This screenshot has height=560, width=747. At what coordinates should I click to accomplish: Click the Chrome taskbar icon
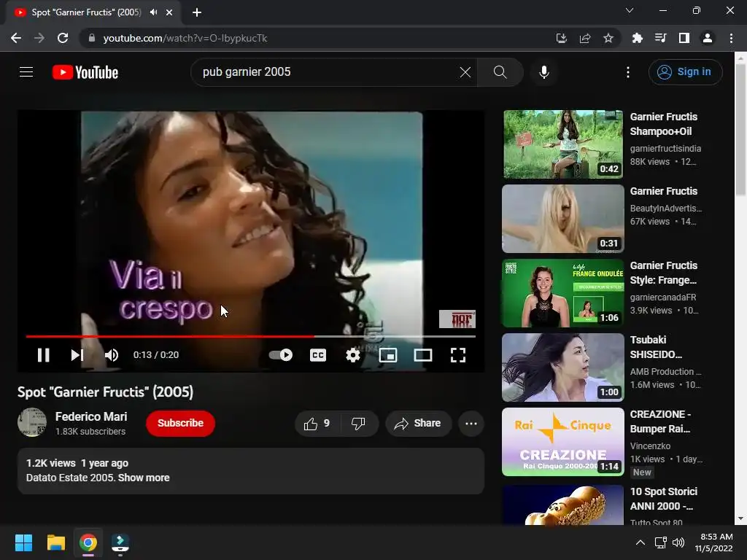(88, 542)
